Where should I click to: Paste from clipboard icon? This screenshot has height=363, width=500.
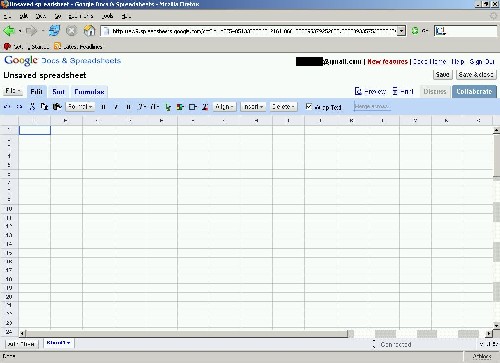(x=57, y=107)
